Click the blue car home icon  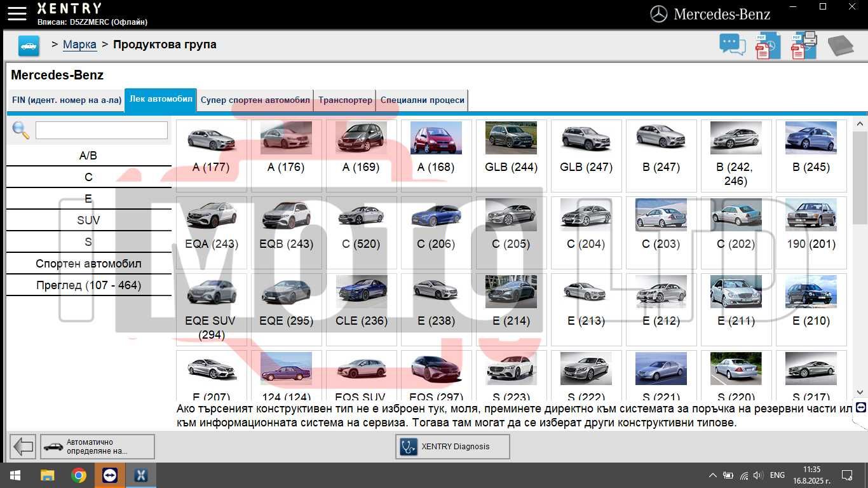(29, 46)
